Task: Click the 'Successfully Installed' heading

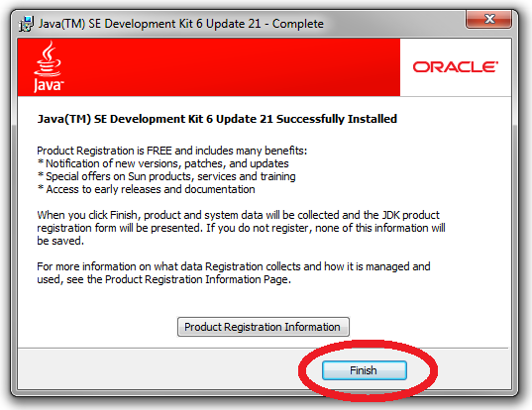Action: 217,119
